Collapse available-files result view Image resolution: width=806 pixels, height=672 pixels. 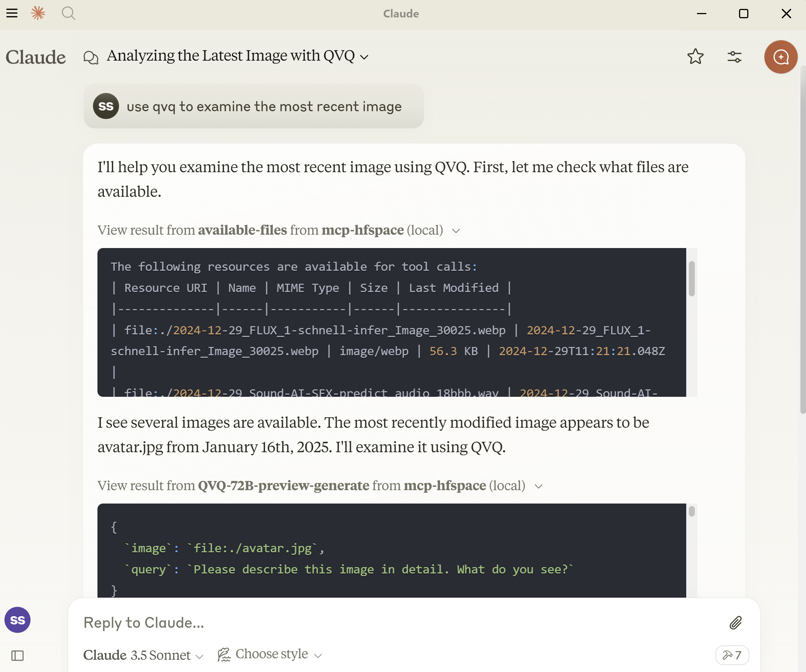456,231
